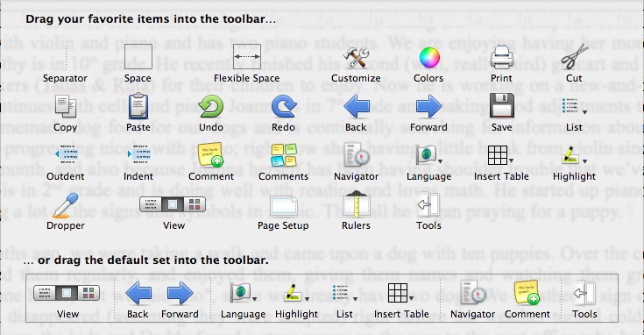Click the Navigator icon in the default set
Viewport: 644px width, 335px height.
point(472,292)
